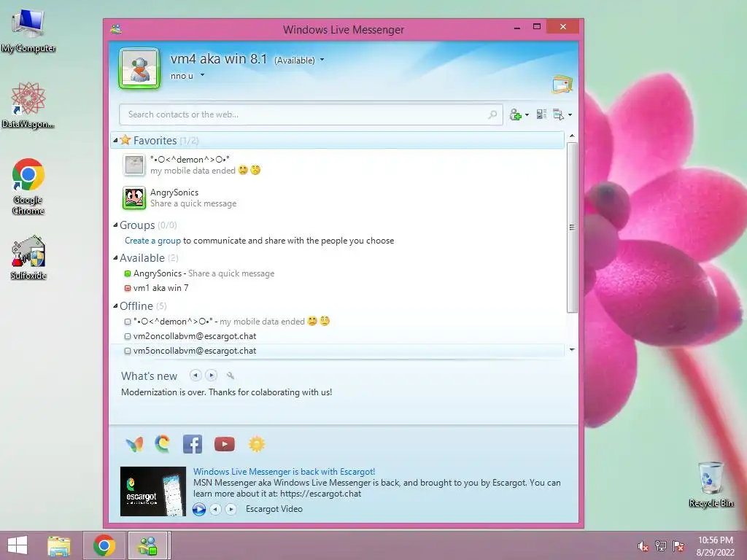Image resolution: width=747 pixels, height=560 pixels.
Task: Click the Messenger taskbar button
Action: pyautogui.click(x=148, y=545)
